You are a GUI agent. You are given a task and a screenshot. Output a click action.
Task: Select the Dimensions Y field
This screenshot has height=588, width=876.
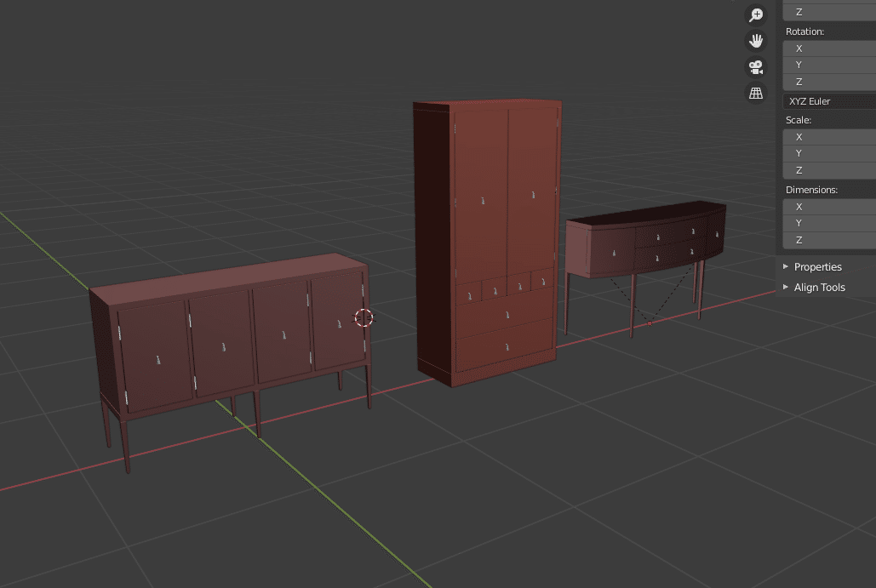pyautogui.click(x=829, y=223)
